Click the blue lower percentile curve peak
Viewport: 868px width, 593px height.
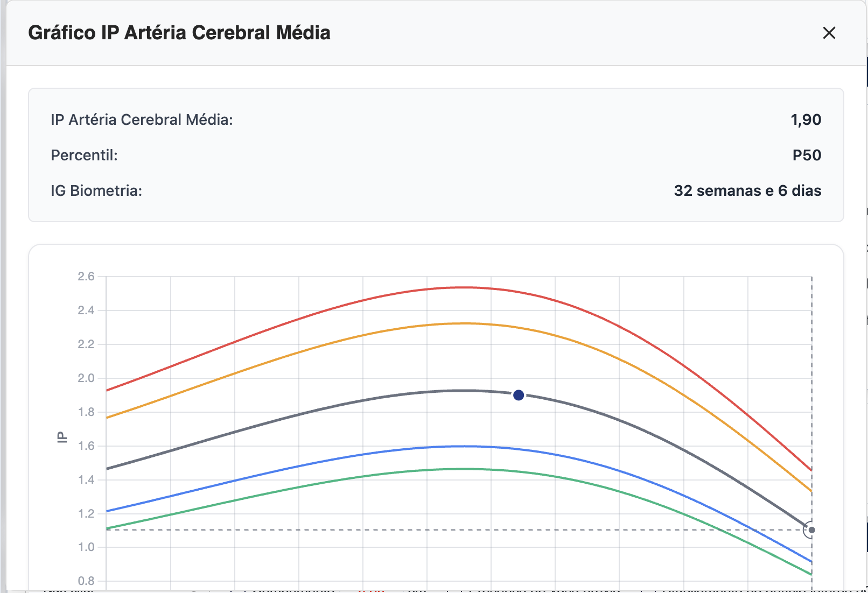(x=464, y=446)
